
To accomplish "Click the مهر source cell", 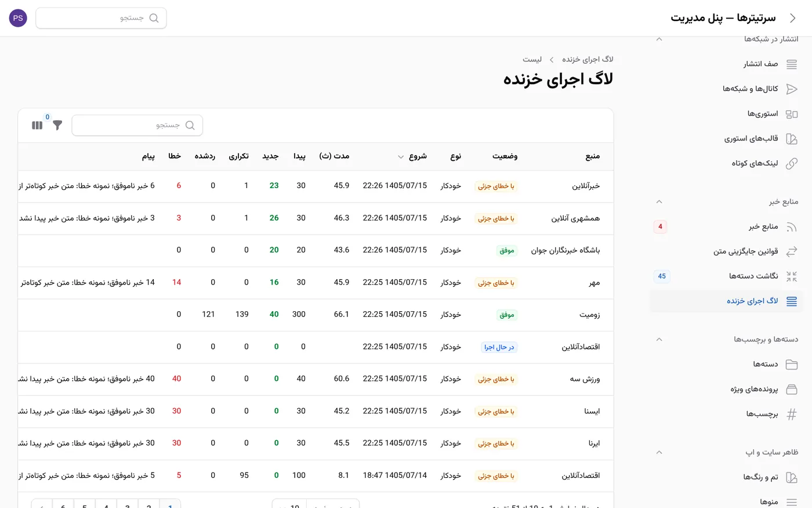I will [594, 283].
